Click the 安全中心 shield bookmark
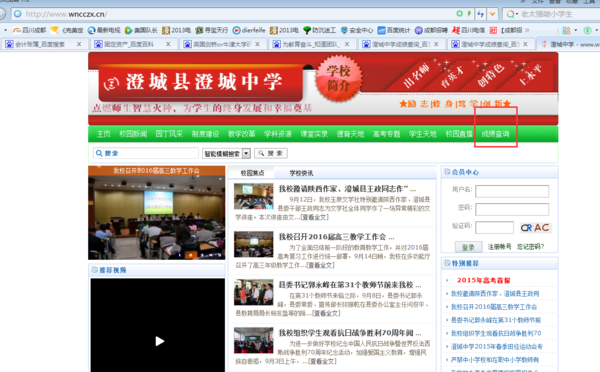This screenshot has width=600, height=372. [344, 30]
